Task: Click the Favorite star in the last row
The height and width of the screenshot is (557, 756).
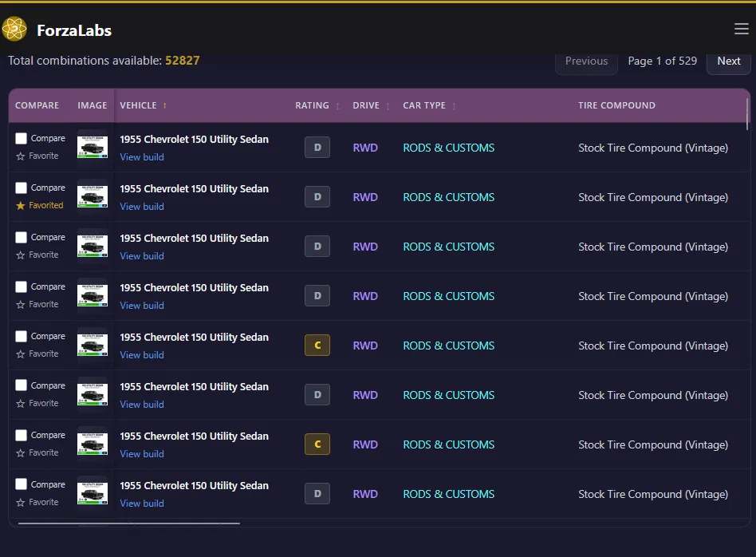Action: [20, 503]
